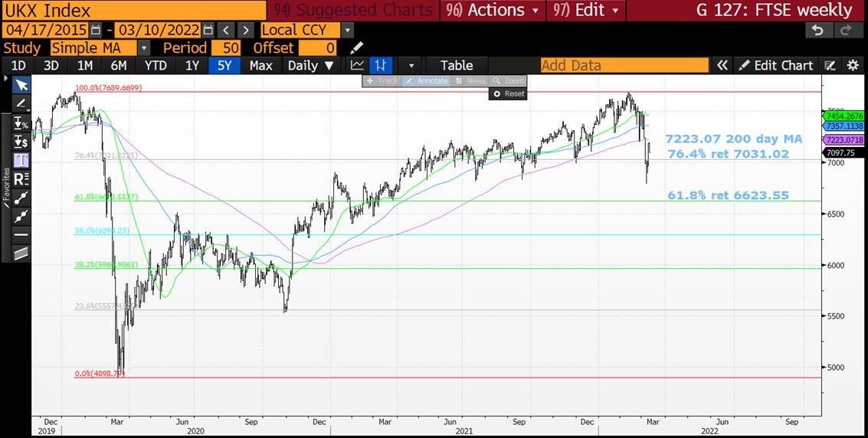The image size is (868, 438).
Task: Click the undo arrow icon
Action: click(x=818, y=30)
